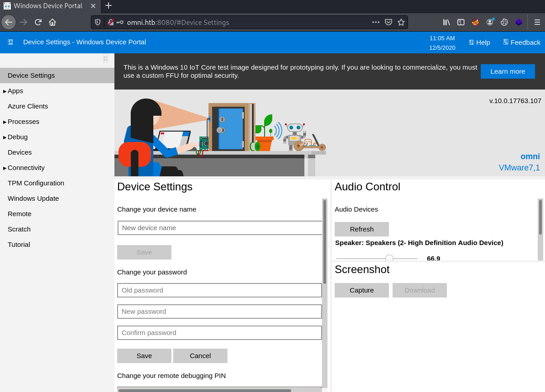The height and width of the screenshot is (392, 545).
Task: Bookmark this page with the star icon
Action: coord(401,22)
